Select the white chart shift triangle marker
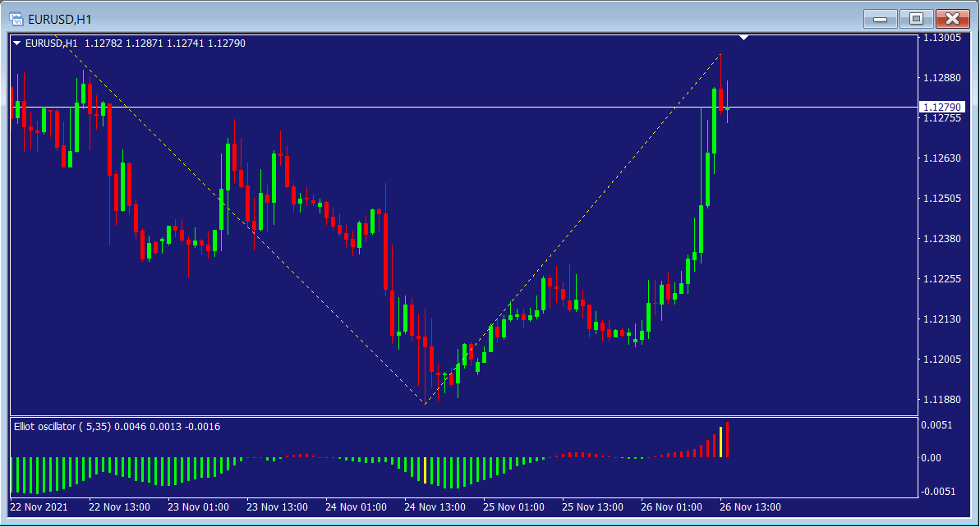980x527 pixels. [x=743, y=38]
